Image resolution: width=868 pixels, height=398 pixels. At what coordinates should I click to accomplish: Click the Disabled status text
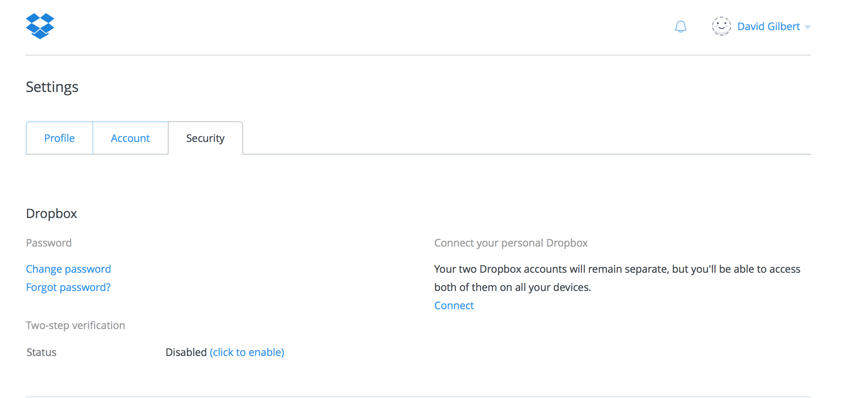click(x=186, y=352)
